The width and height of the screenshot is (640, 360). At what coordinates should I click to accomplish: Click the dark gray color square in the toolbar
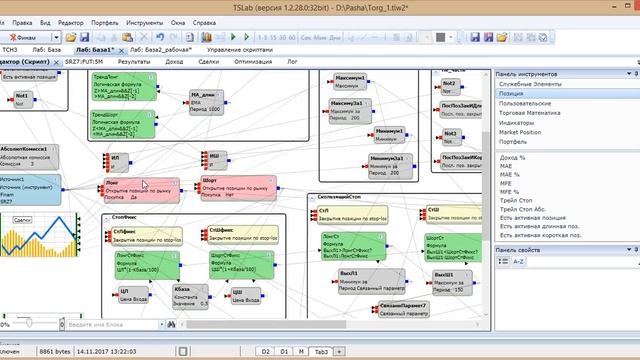click(x=440, y=38)
